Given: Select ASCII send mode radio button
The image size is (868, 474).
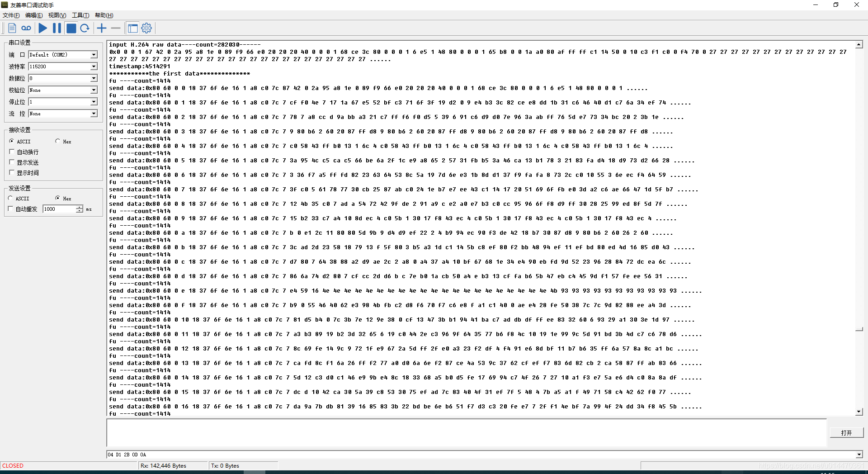Looking at the screenshot, I should pyautogui.click(x=10, y=198).
